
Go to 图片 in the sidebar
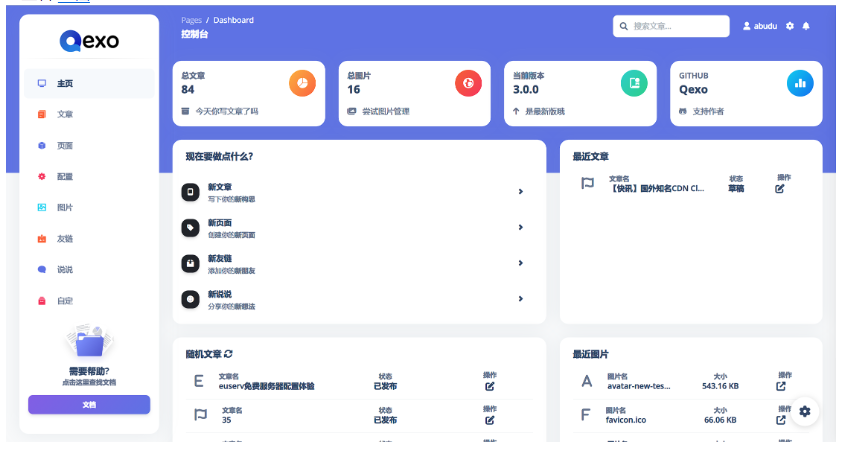click(64, 207)
